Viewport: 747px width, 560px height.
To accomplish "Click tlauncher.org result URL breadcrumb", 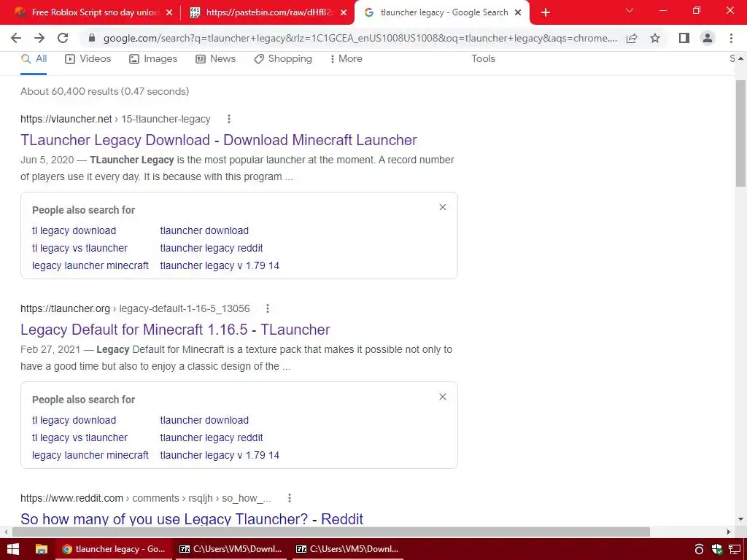I will tap(135, 308).
